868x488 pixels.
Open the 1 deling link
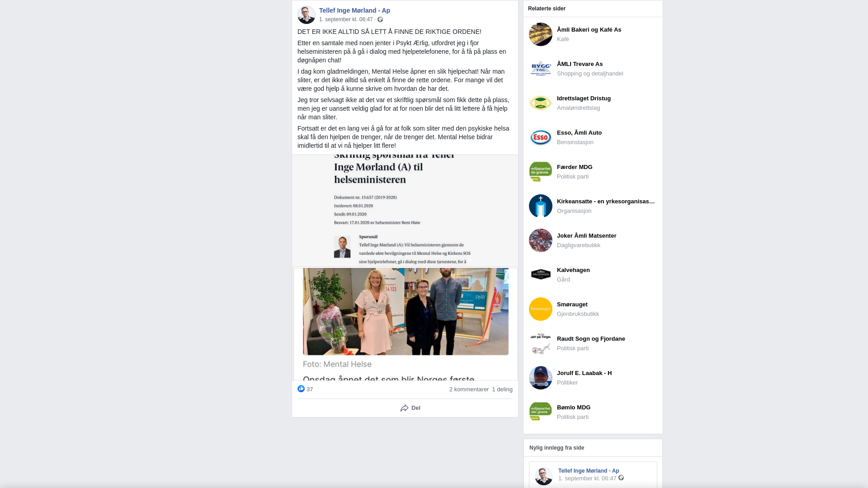point(502,389)
